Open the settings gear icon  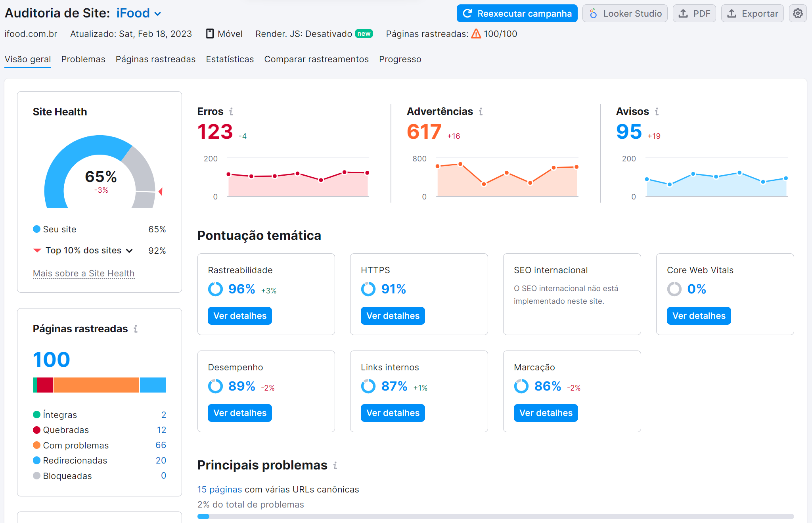(x=798, y=13)
